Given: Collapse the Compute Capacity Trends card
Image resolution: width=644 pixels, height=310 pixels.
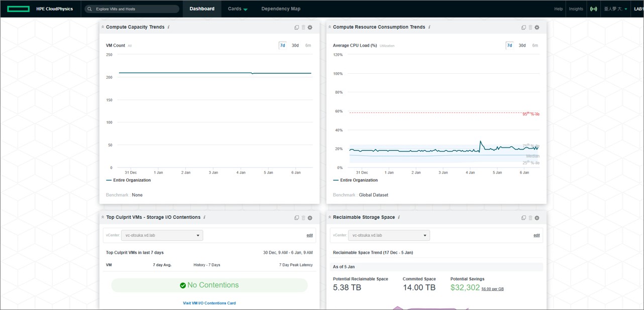Looking at the screenshot, I should coord(103,27).
